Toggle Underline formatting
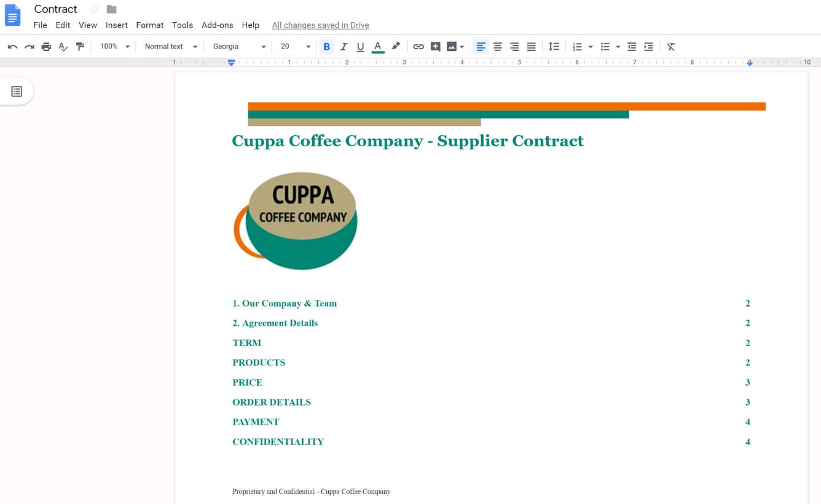 361,47
